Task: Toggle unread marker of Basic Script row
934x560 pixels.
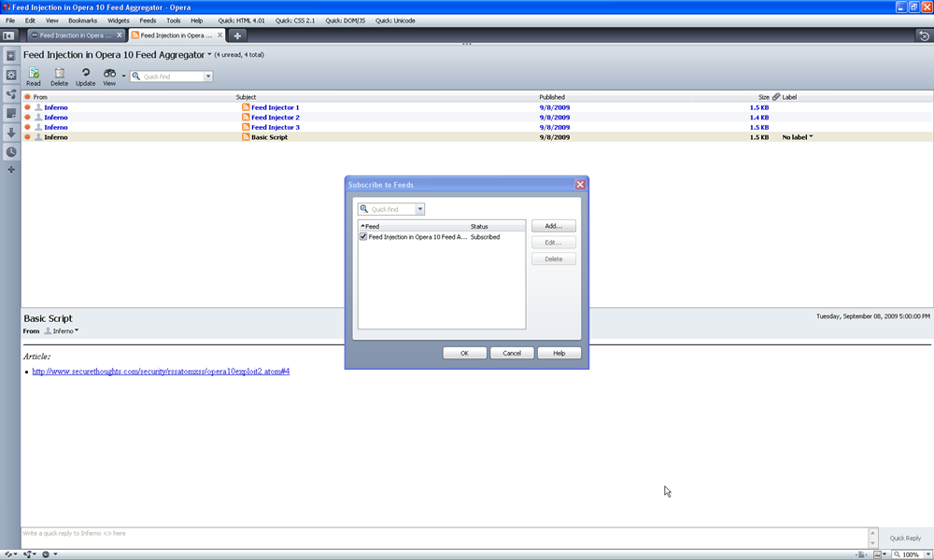Action: 27,137
